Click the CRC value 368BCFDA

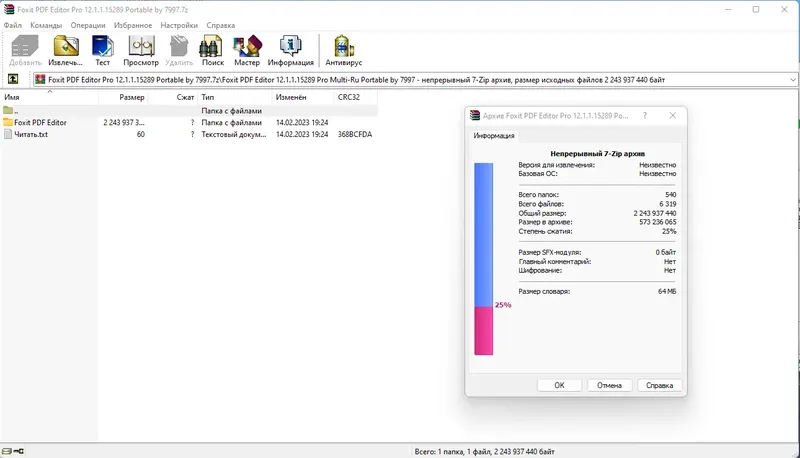point(355,134)
